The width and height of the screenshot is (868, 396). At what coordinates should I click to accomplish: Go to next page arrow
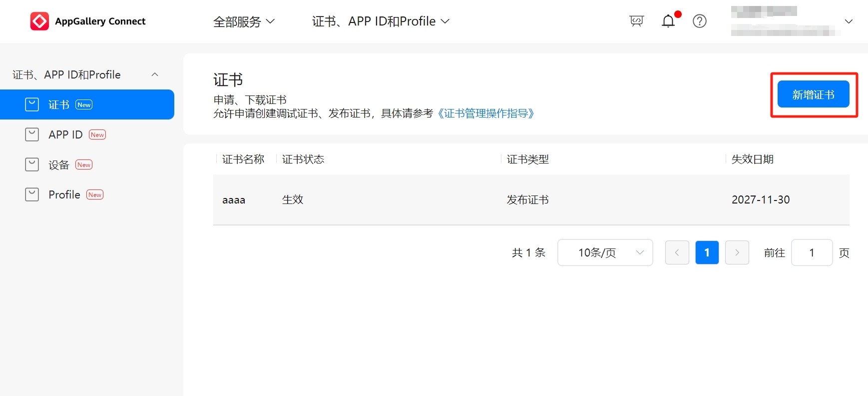[x=737, y=252]
